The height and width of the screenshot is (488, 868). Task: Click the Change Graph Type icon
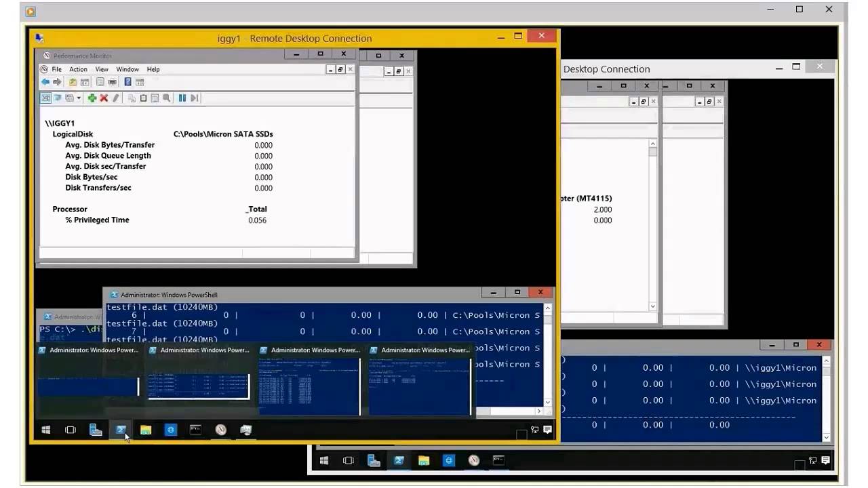pyautogui.click(x=69, y=98)
